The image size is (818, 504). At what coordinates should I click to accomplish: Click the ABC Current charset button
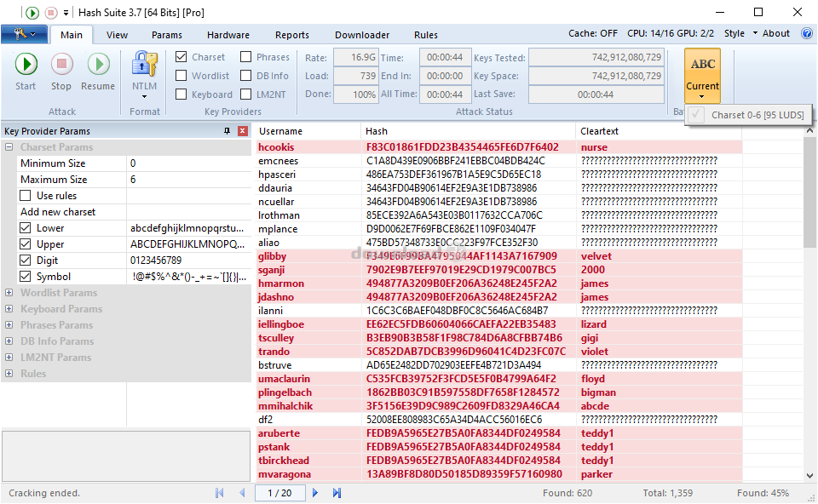pyautogui.click(x=702, y=76)
